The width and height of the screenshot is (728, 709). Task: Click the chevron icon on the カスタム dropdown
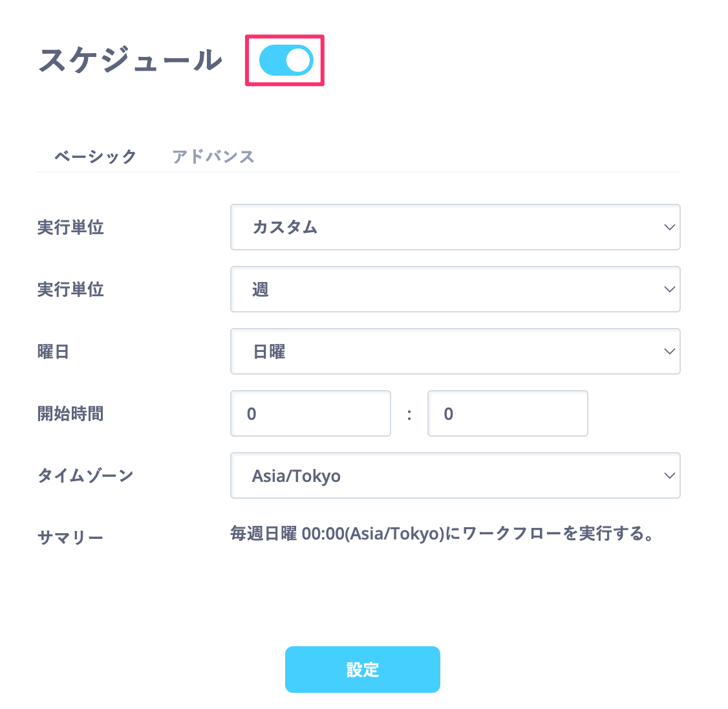tap(669, 227)
